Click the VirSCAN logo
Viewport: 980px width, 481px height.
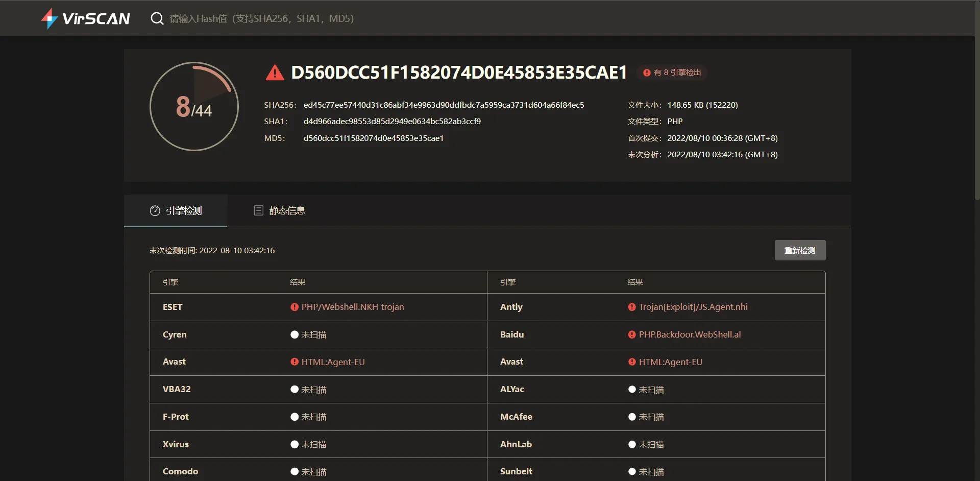(x=85, y=18)
